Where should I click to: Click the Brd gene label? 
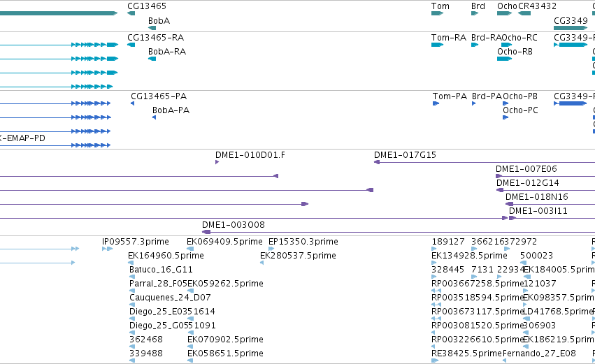click(478, 6)
